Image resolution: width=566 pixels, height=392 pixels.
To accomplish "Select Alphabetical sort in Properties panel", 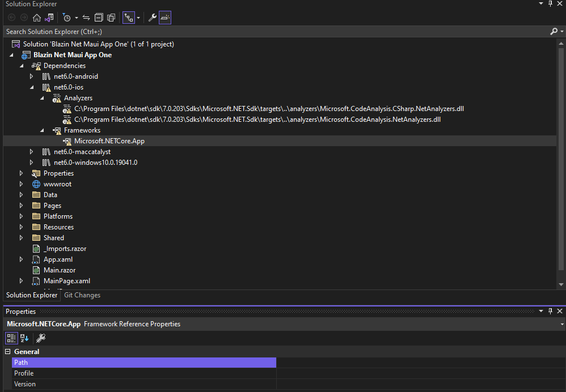I will click(x=24, y=338).
